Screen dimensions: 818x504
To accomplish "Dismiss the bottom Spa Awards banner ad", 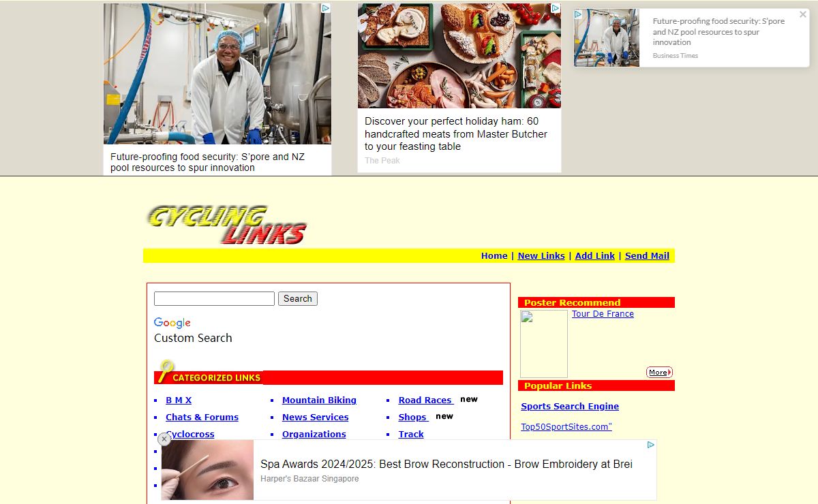I will [x=164, y=439].
